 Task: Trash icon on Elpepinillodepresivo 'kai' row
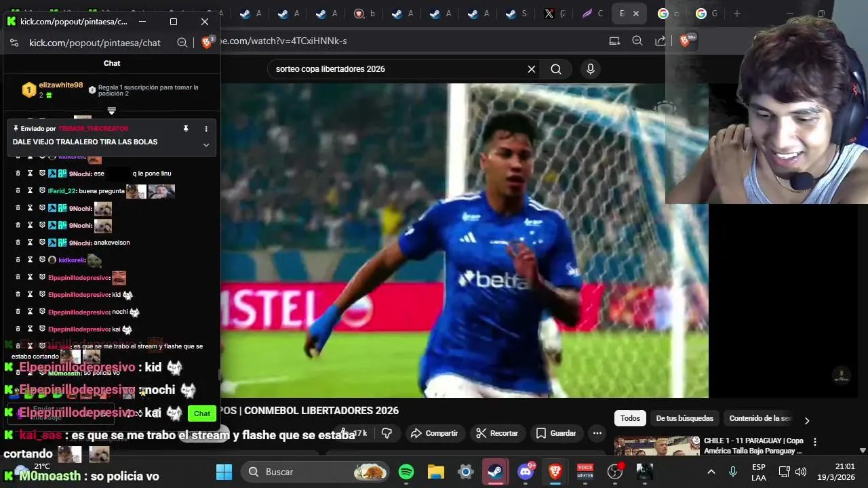tap(18, 329)
